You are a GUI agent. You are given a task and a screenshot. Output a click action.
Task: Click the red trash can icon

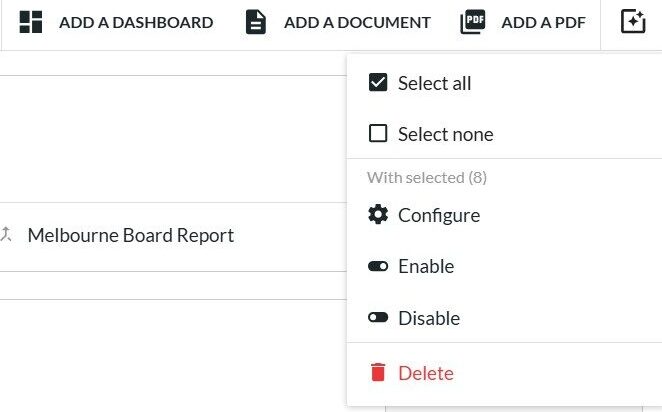377,373
